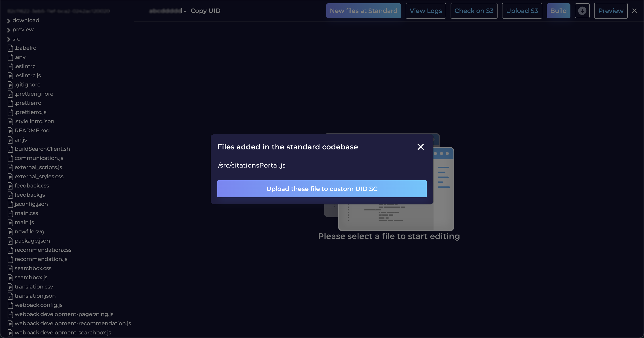This screenshot has height=338, width=644.
Task: Click New files at Standard button
Action: pyautogui.click(x=363, y=11)
